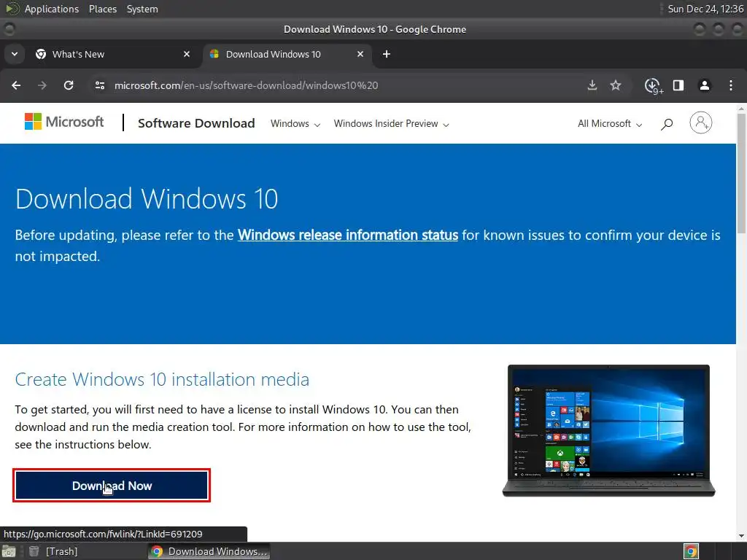The width and height of the screenshot is (747, 560).
Task: Click the Create Windows 10 installation media heading
Action: 162,379
